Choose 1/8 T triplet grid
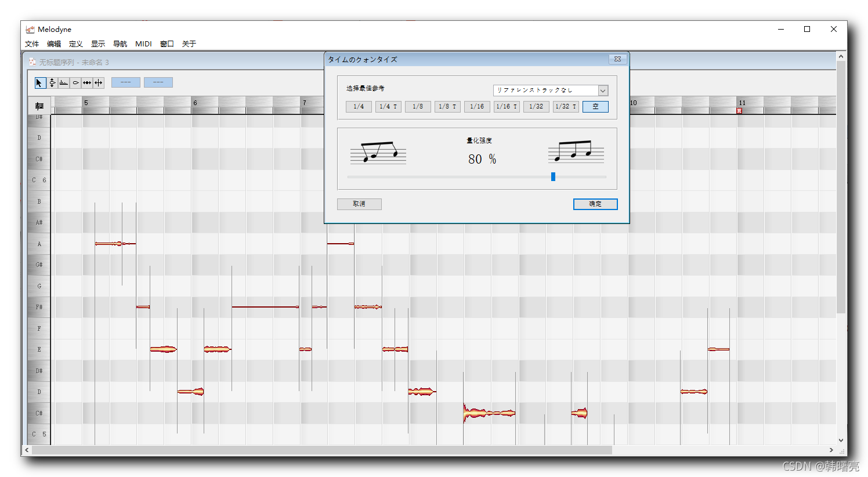Image resolution: width=868 pixels, height=477 pixels. (447, 107)
